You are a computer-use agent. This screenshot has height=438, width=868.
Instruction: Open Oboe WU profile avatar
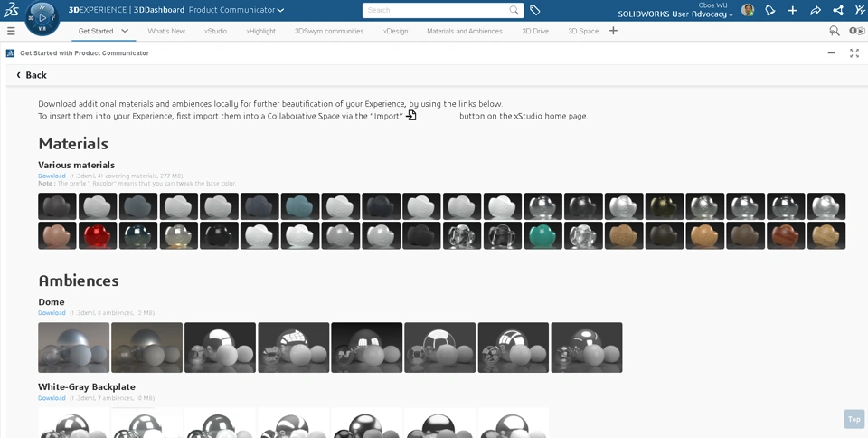tap(748, 10)
